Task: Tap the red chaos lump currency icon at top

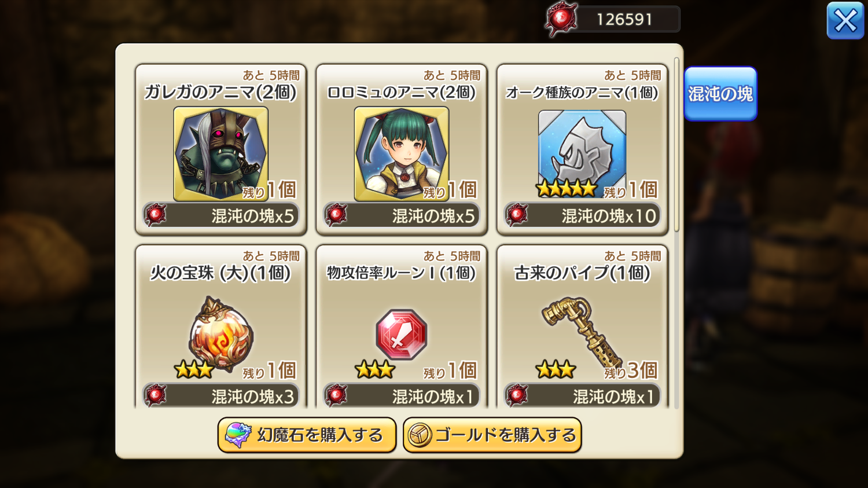Action: pos(561,19)
